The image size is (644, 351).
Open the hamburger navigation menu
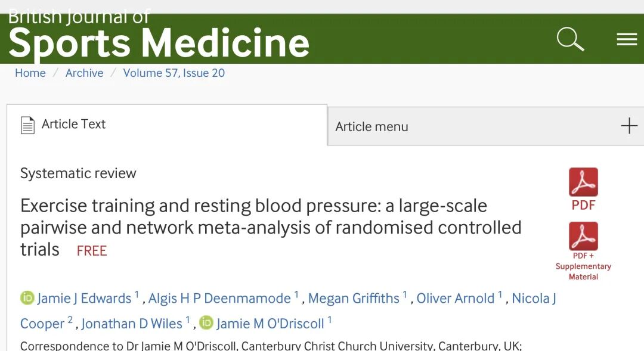tap(627, 39)
